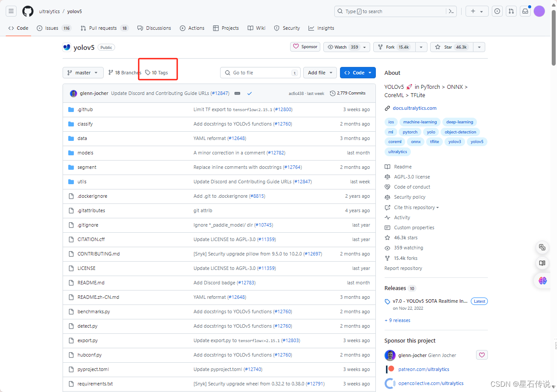
Task: Click the top search bar
Action: [396, 11]
